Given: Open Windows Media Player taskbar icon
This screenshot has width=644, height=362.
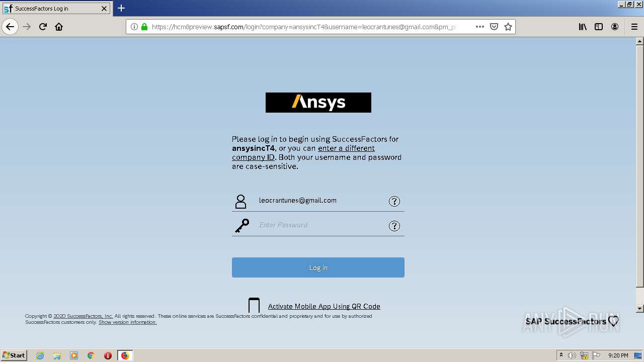Looking at the screenshot, I should 74,355.
